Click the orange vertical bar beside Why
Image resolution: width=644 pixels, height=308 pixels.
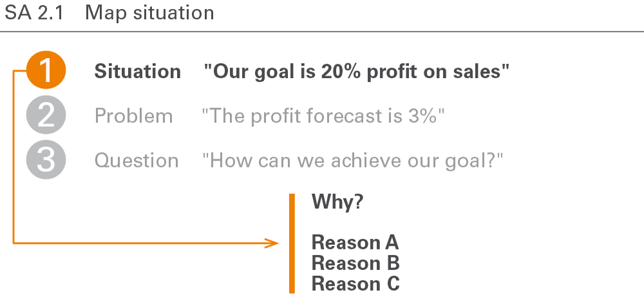292,244
